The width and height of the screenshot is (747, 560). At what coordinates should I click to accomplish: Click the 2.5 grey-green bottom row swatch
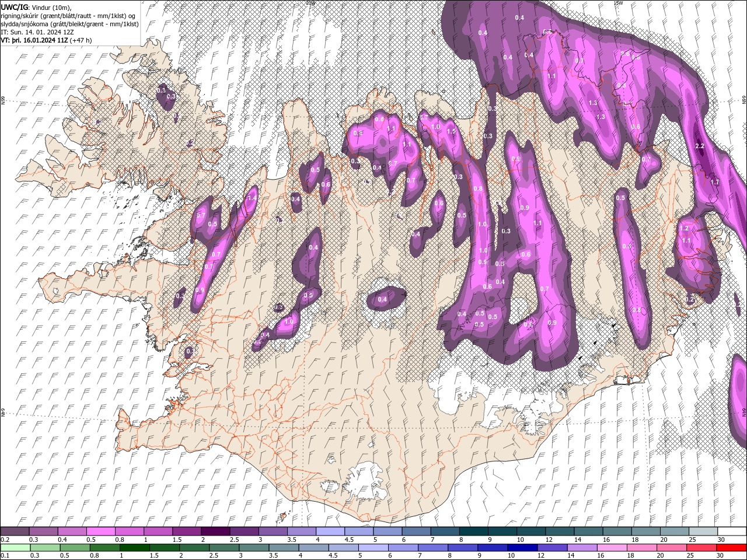coord(224,548)
